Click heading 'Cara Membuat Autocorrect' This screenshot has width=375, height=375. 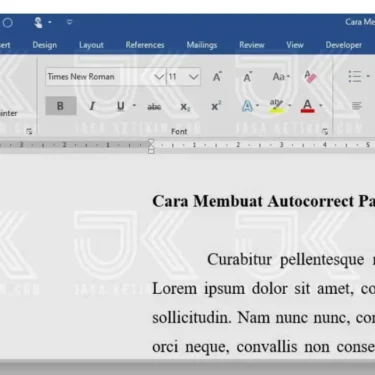[x=252, y=201]
